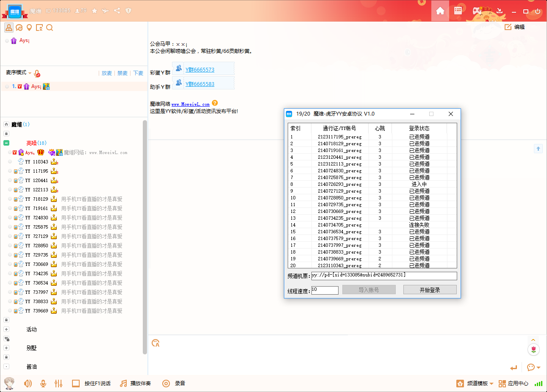Click the download arrow icon in title bar

(x=500, y=11)
